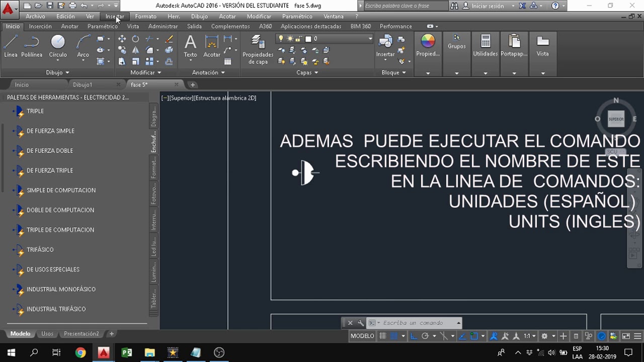Click the Erase (Borrar) tool icon
Image resolution: width=644 pixels, height=362 pixels.
(169, 39)
